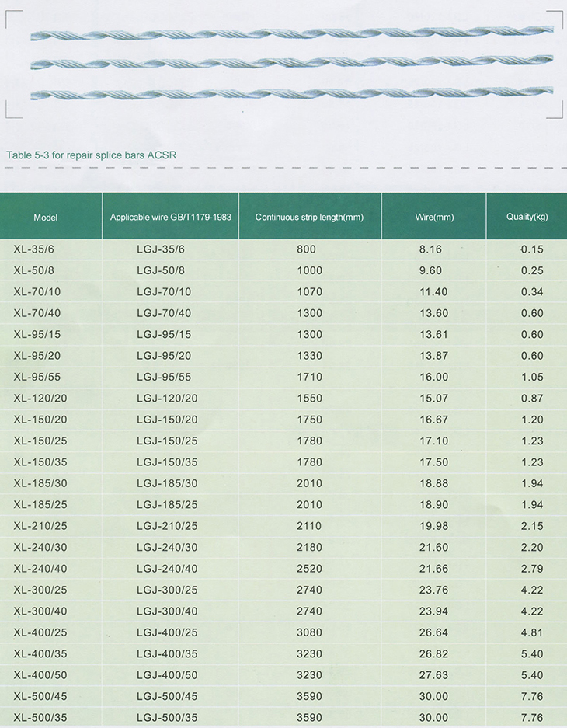
Task: Click the bottom splice bar image
Action: [292, 93]
